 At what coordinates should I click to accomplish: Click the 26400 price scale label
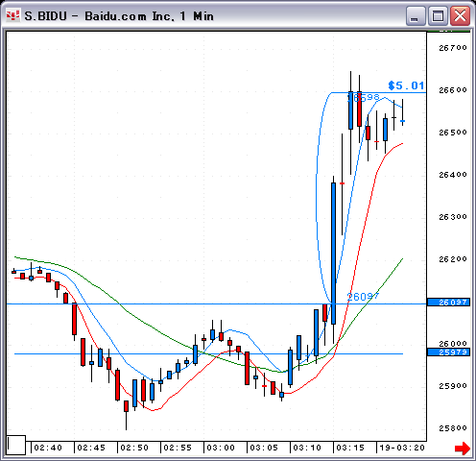tap(453, 175)
